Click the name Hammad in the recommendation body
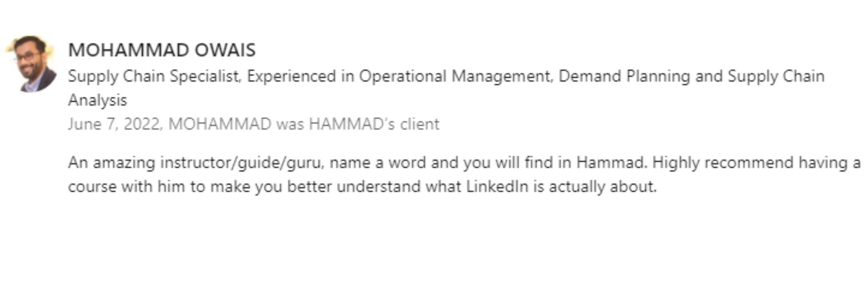Viewport: 868px width, 281px height. [x=612, y=163]
